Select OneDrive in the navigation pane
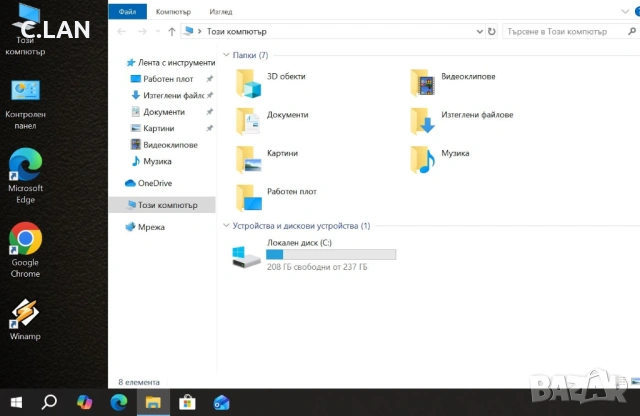Screen dimensions: 640x416 point(149,183)
